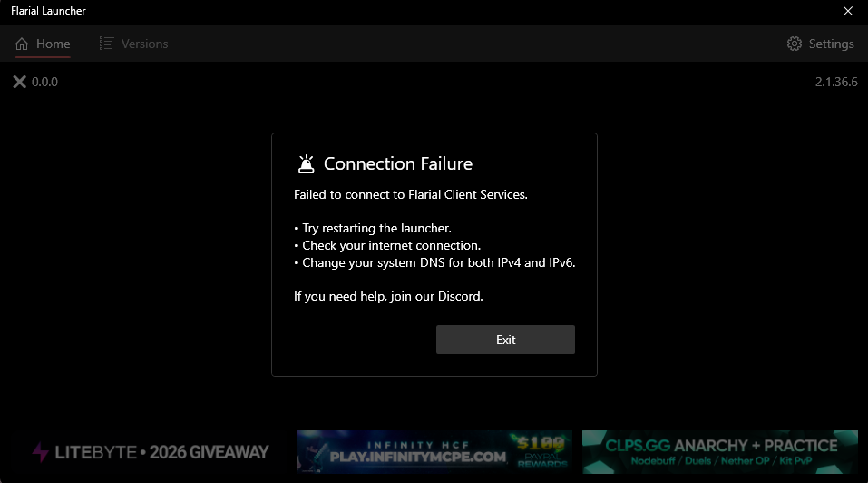
Task: Switch to the Versions tab label
Action: 144,44
